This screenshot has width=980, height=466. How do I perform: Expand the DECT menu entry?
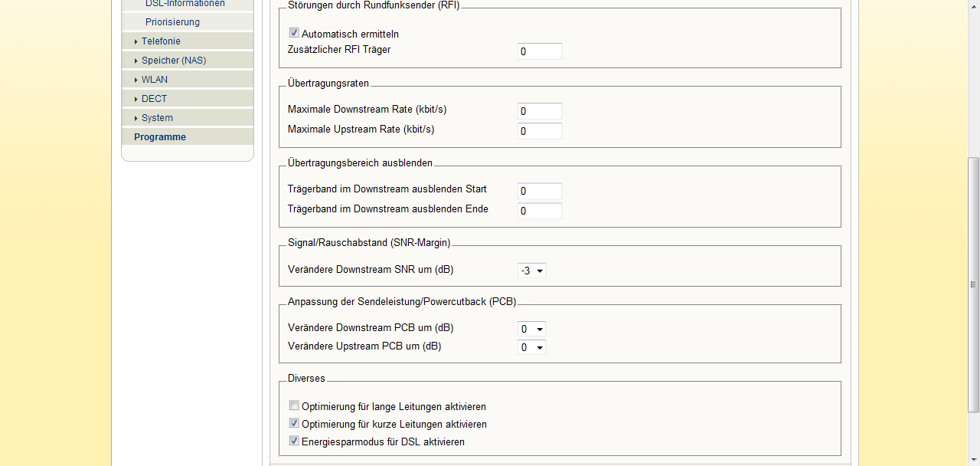154,99
